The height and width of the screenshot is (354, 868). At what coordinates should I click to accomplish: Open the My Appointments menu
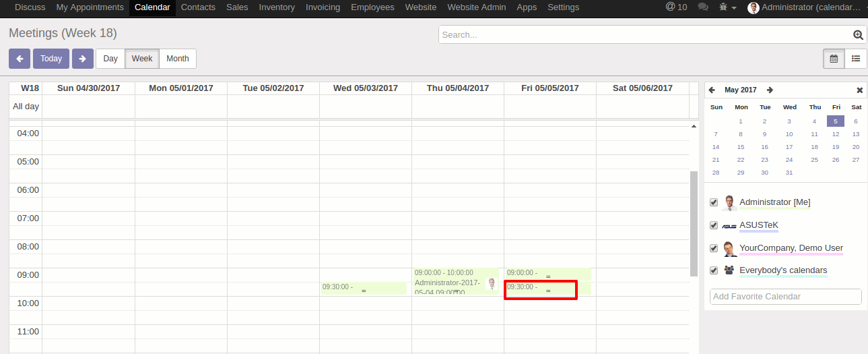(90, 7)
